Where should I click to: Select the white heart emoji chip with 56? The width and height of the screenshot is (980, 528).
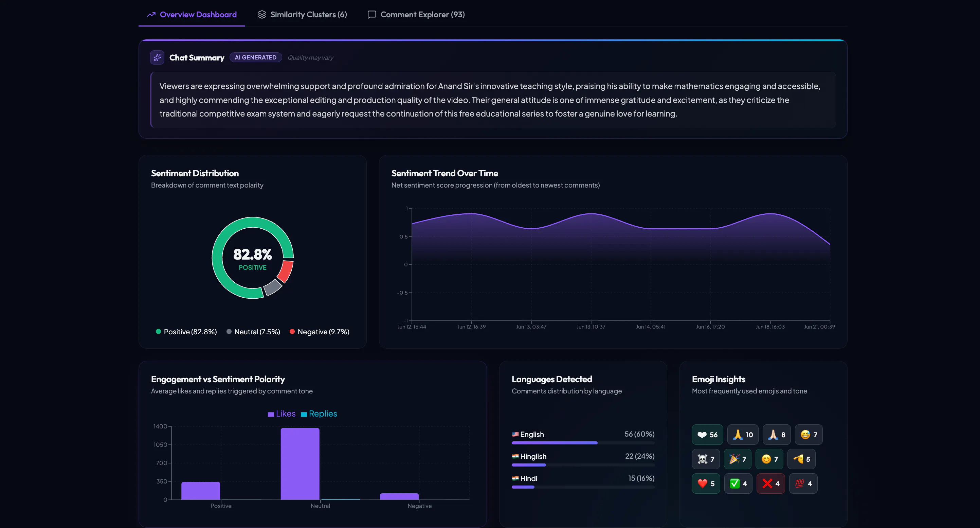707,435
